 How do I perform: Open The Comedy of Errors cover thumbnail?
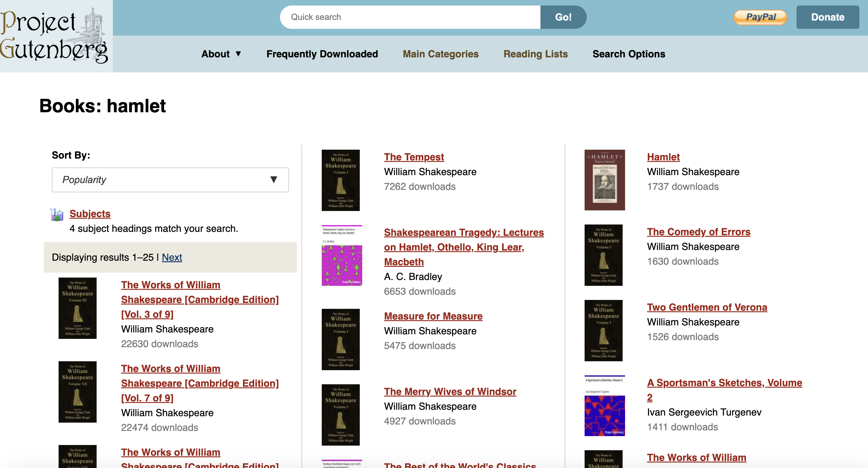click(604, 255)
